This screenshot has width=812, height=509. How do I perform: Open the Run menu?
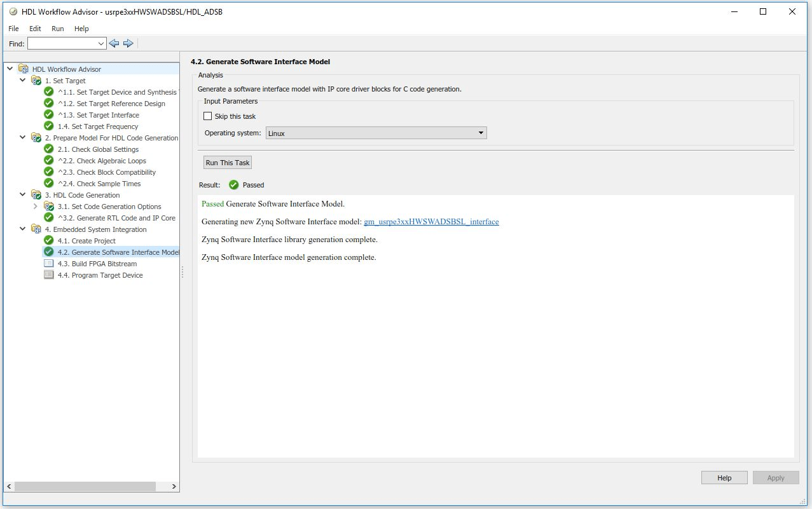(58, 29)
